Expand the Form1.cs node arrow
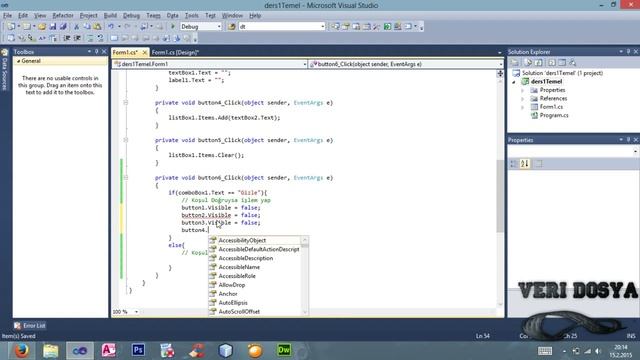Viewport: 640px width, 360px height. pos(522,107)
